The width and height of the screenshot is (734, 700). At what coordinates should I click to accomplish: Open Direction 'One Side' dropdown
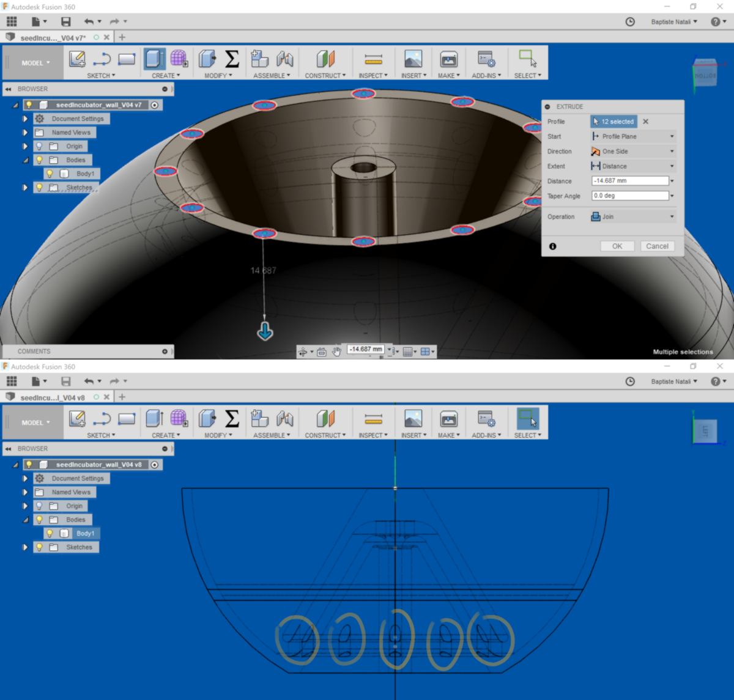[x=633, y=151]
